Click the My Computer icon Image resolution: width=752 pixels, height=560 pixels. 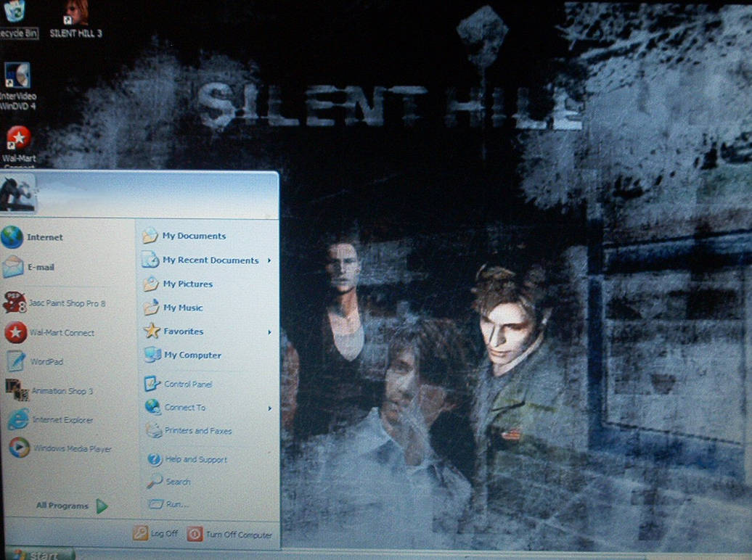[x=153, y=355]
